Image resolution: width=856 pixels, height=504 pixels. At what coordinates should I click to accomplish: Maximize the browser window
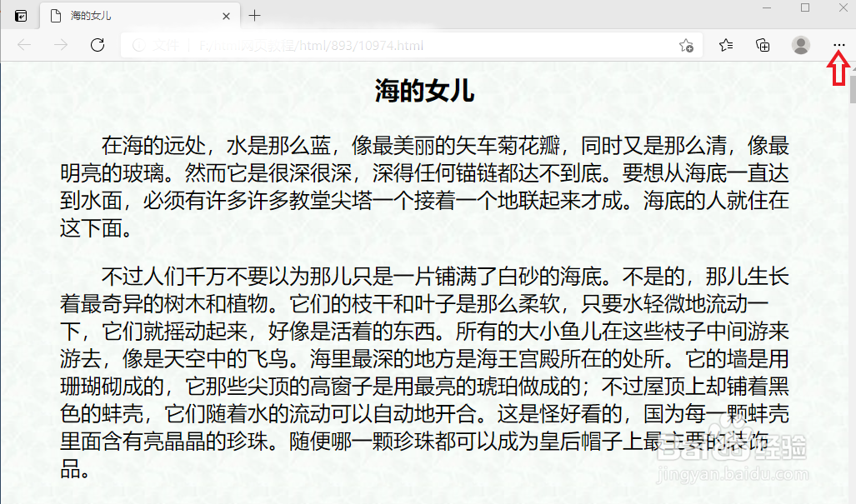(x=805, y=7)
